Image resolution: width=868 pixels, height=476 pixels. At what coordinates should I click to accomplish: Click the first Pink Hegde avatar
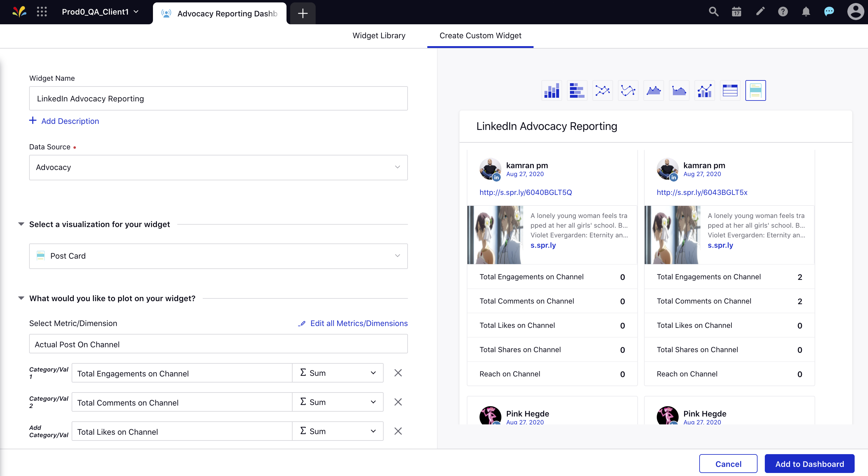(490, 415)
